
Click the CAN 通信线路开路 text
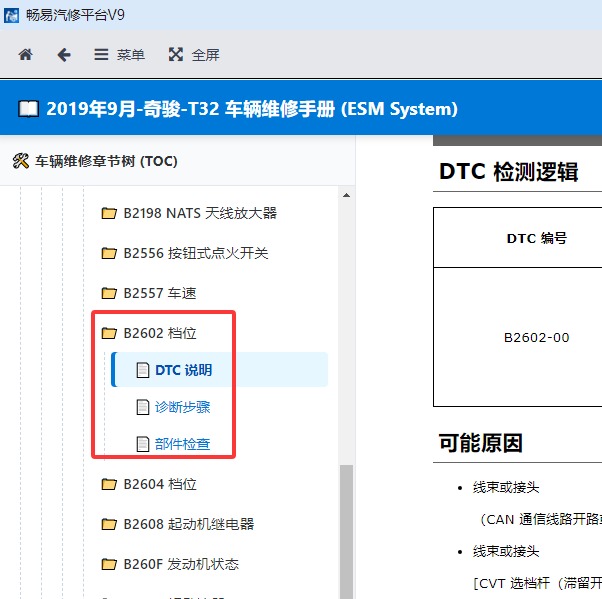click(541, 520)
